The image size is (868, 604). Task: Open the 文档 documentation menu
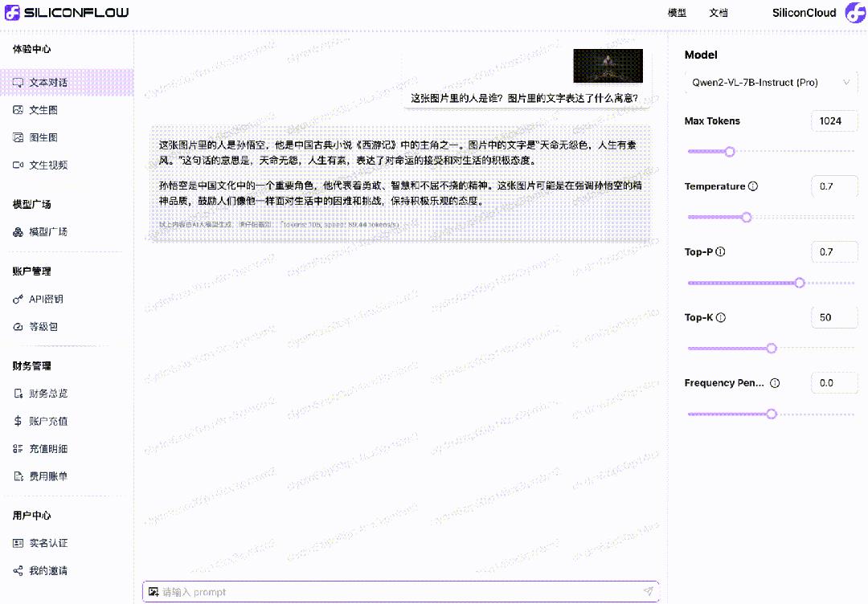coord(718,13)
